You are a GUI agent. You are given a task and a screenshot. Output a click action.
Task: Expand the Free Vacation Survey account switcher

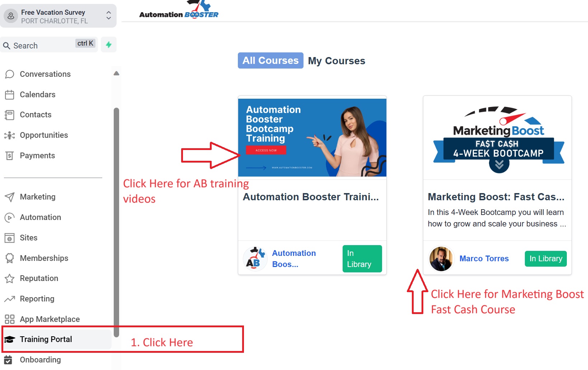(58, 16)
